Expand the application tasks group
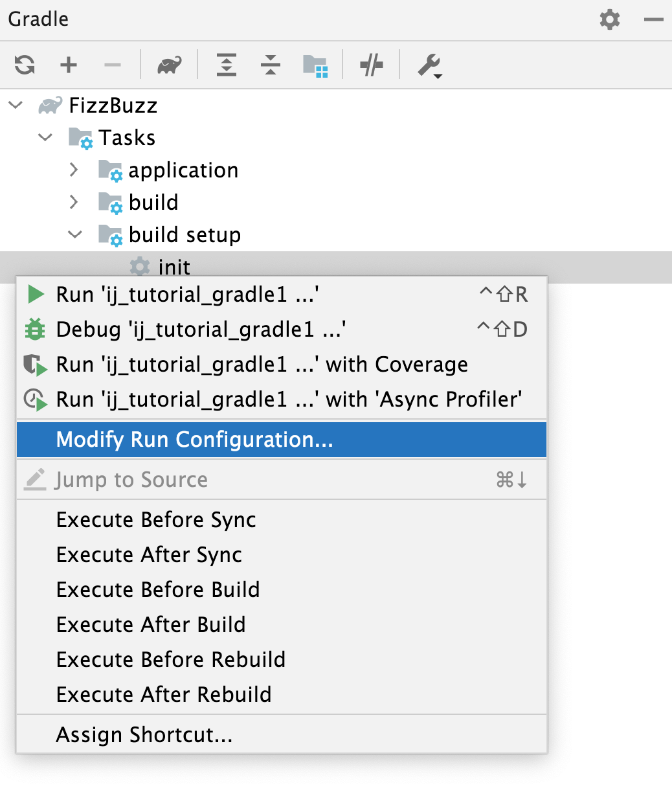 pyautogui.click(x=73, y=170)
